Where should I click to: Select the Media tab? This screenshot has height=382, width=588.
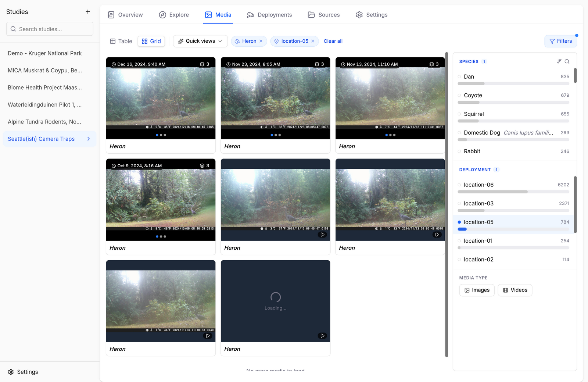coord(218,15)
